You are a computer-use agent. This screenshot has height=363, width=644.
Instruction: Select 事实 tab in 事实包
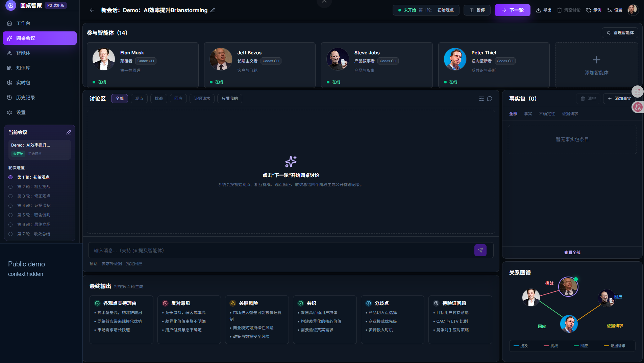528,114
